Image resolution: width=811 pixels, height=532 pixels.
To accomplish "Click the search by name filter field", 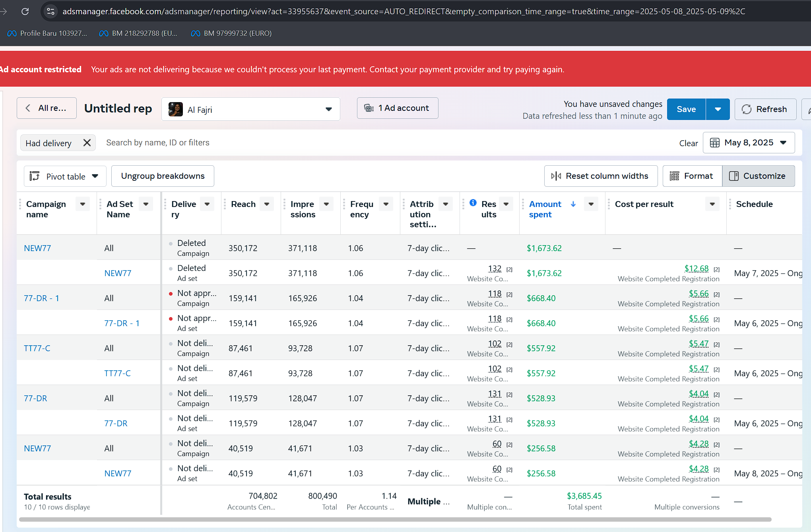I will [x=158, y=143].
